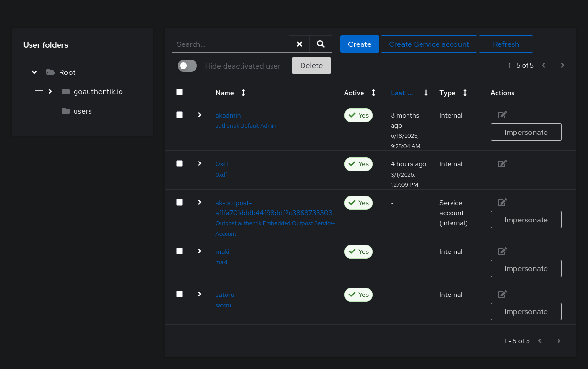This screenshot has width=588, height=369.
Task: Clear the search field with X icon
Action: tap(299, 44)
